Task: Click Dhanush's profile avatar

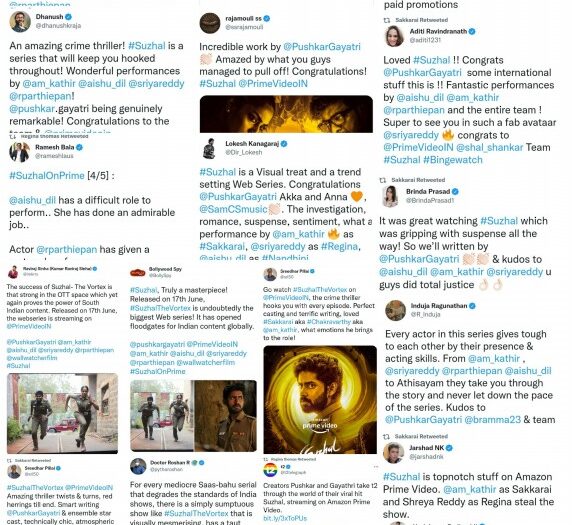Action: (20, 22)
